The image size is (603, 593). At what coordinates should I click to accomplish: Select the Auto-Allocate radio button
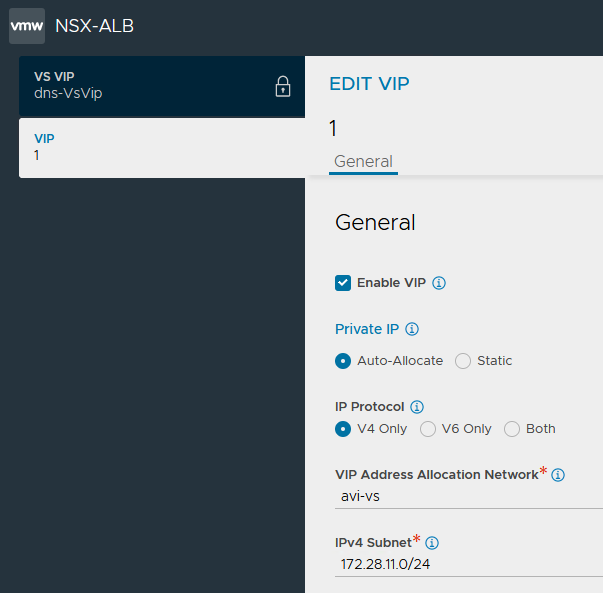(x=343, y=361)
